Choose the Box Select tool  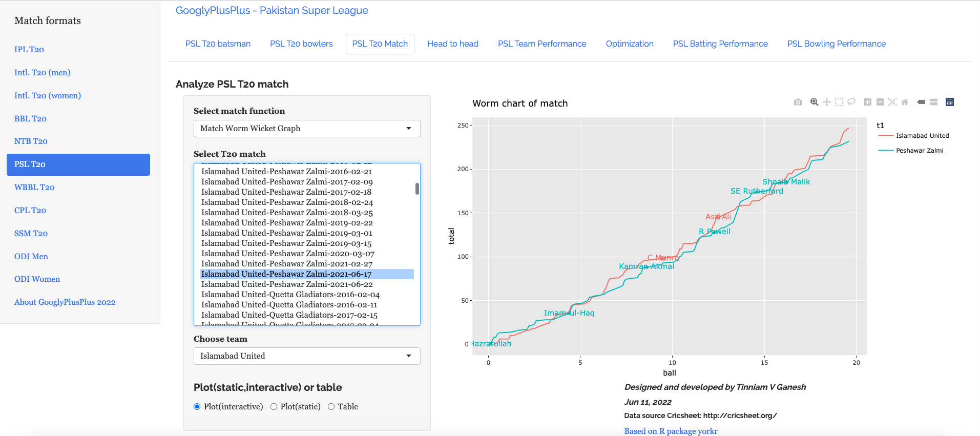[x=839, y=102]
